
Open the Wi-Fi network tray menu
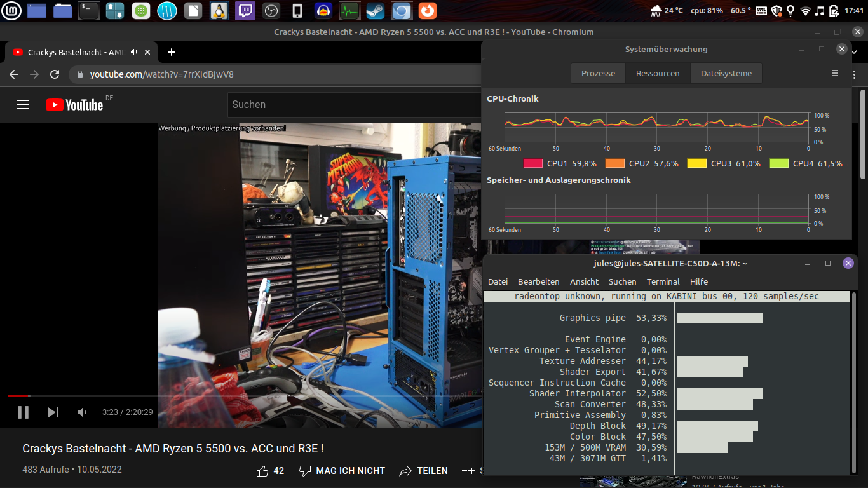tap(806, 10)
